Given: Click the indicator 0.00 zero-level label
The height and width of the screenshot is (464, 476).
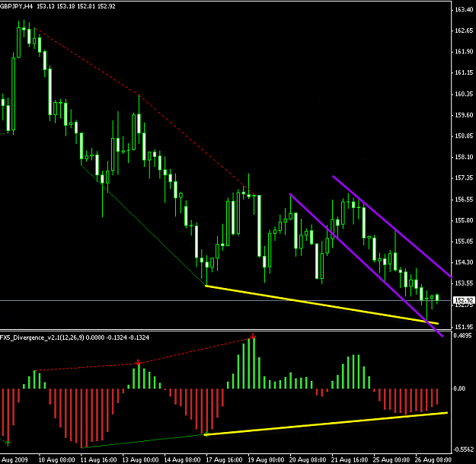Looking at the screenshot, I should pos(459,389).
